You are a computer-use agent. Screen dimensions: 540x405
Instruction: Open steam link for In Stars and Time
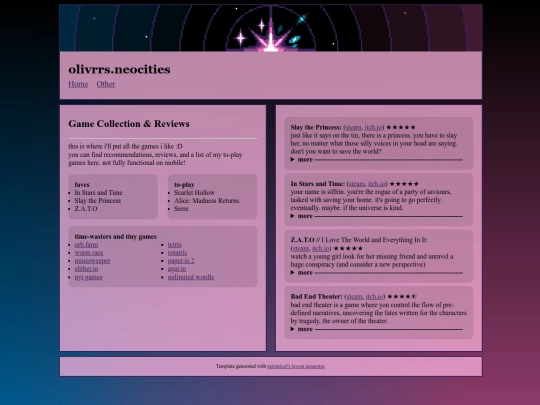tap(356, 184)
